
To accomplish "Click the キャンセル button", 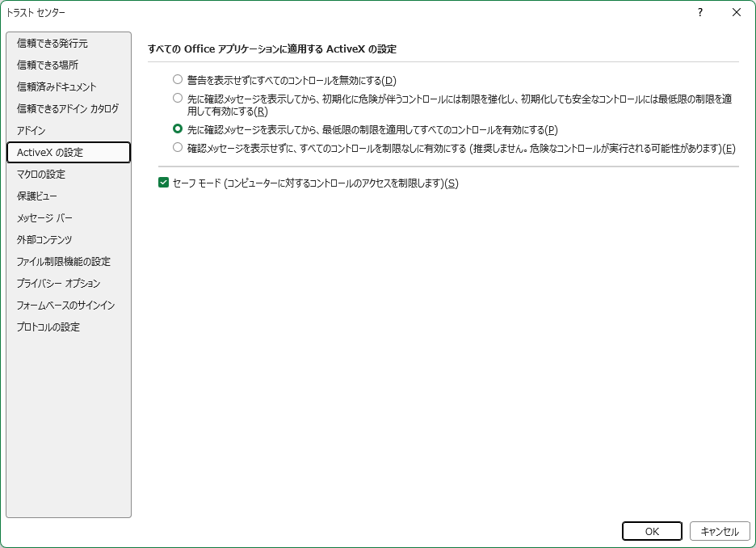I will click(720, 531).
